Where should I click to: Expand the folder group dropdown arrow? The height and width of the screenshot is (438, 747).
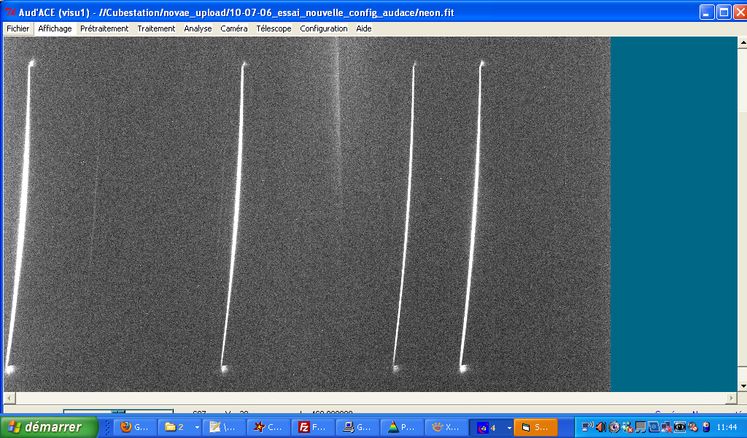click(197, 427)
